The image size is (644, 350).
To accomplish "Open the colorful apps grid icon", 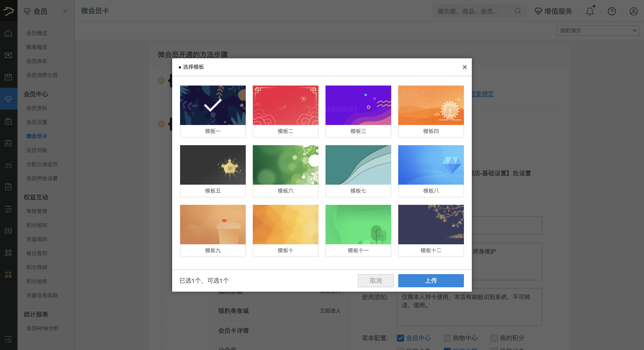I will point(9,275).
